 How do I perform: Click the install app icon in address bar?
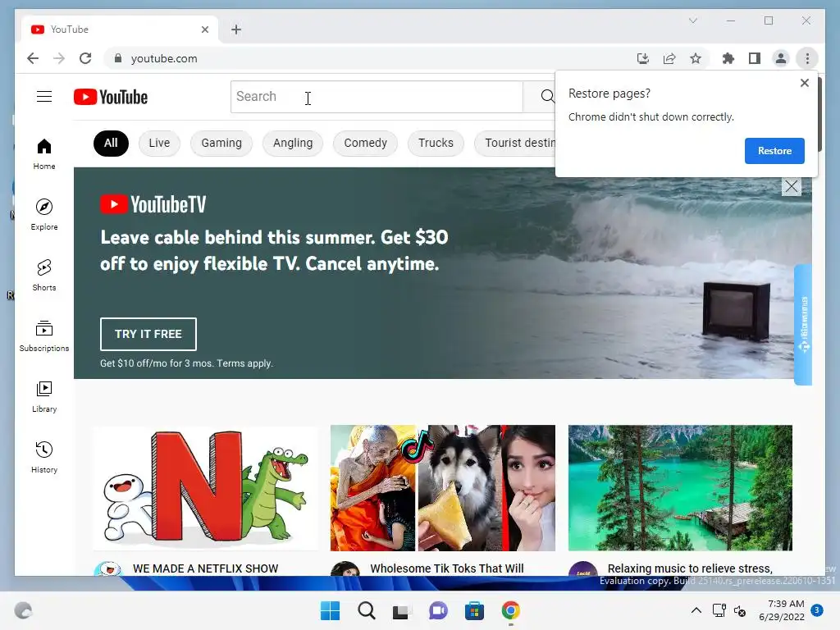pyautogui.click(x=643, y=58)
